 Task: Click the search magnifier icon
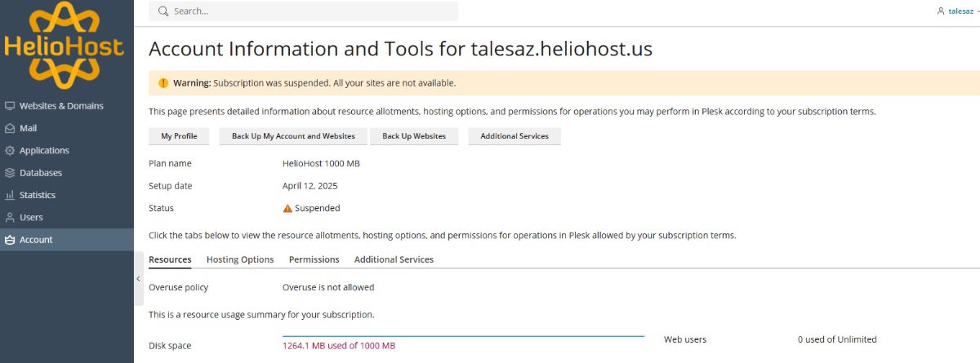[x=163, y=11]
